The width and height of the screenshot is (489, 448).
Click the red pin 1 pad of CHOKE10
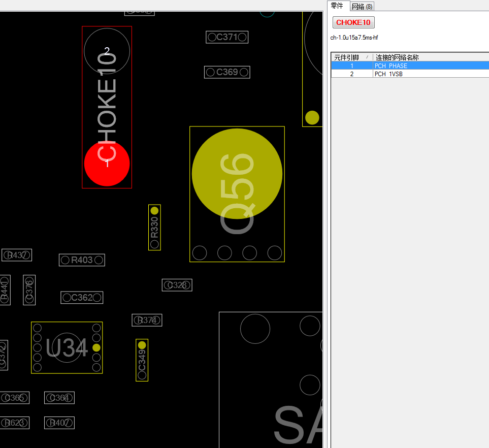(x=107, y=164)
